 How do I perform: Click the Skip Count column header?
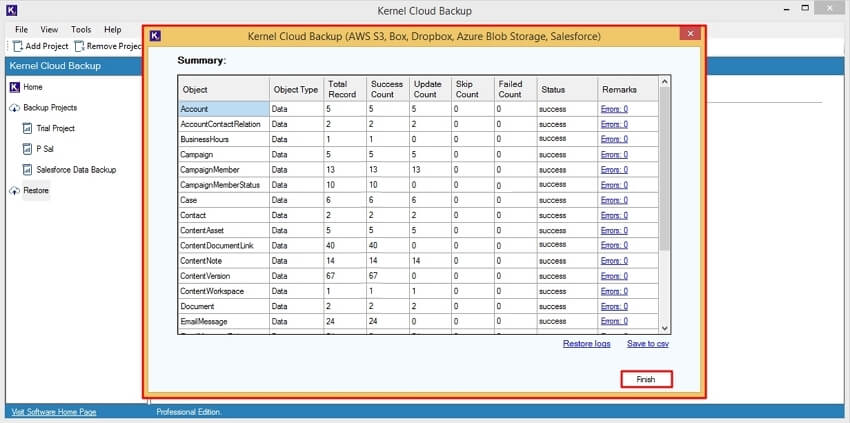click(473, 89)
